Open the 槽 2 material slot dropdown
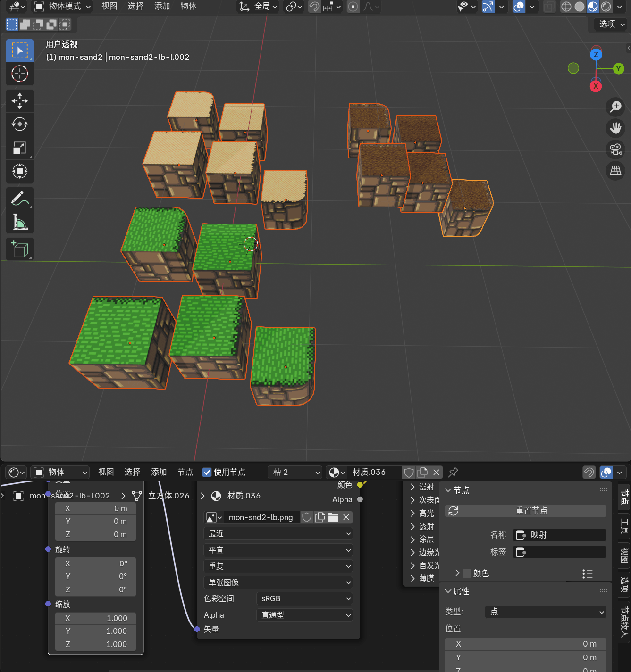Viewport: 631px width, 672px height. 295,472
